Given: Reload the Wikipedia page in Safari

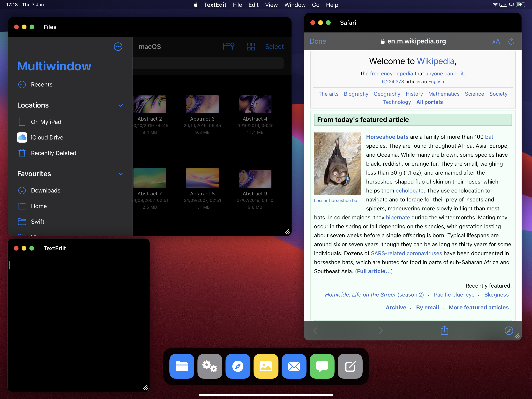Looking at the screenshot, I should tap(511, 41).
